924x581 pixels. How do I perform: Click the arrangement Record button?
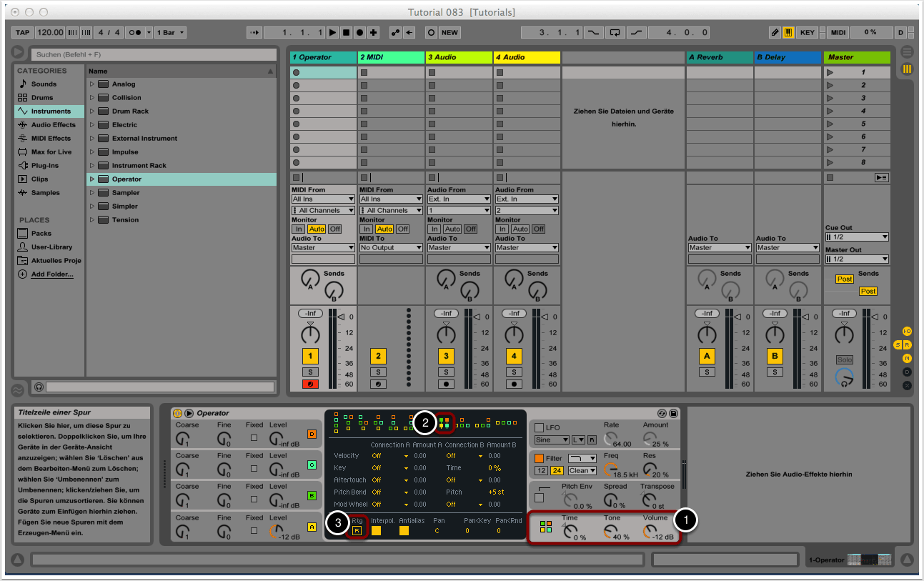(x=359, y=33)
